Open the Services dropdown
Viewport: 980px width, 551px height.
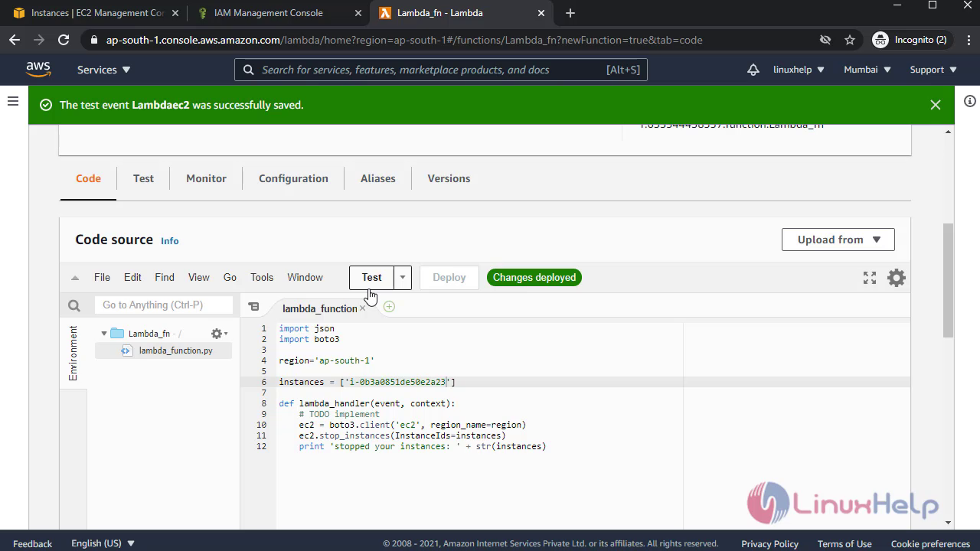tap(104, 70)
